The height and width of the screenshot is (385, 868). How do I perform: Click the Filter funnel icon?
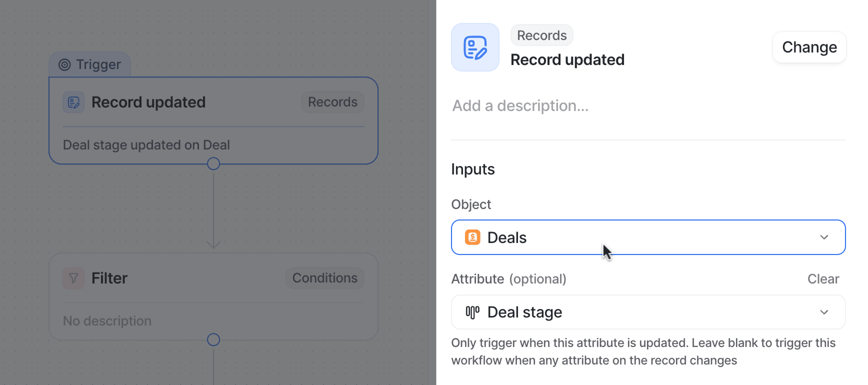[73, 278]
